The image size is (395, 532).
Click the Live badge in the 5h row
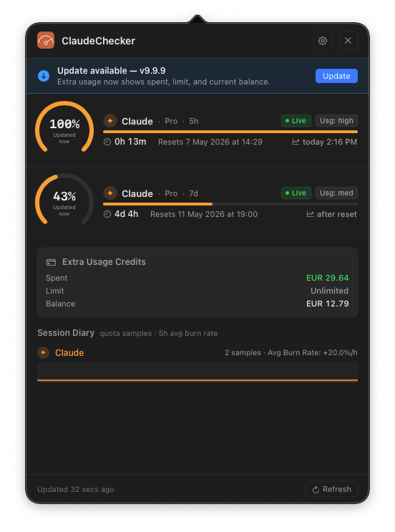[296, 121]
